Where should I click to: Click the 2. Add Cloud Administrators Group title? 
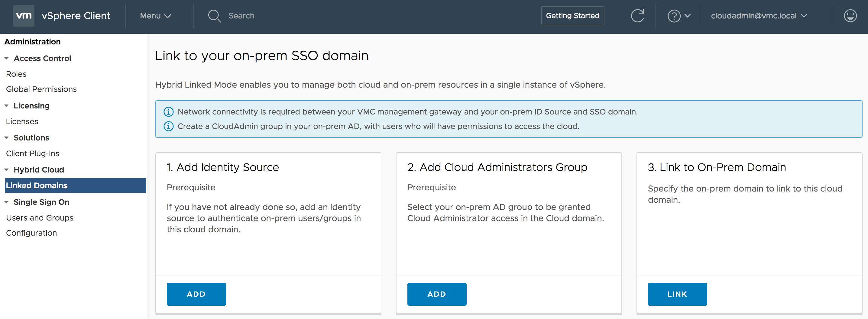[497, 167]
